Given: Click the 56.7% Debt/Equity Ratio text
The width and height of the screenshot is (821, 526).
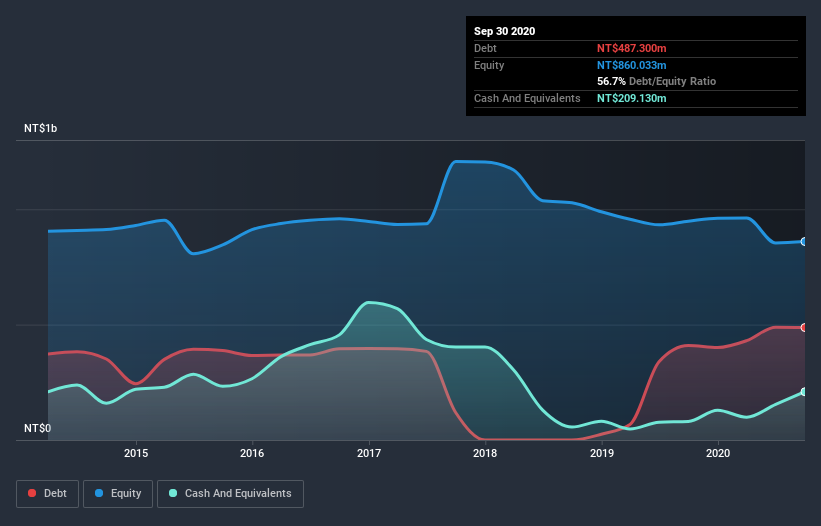Looking at the screenshot, I should click(x=657, y=82).
